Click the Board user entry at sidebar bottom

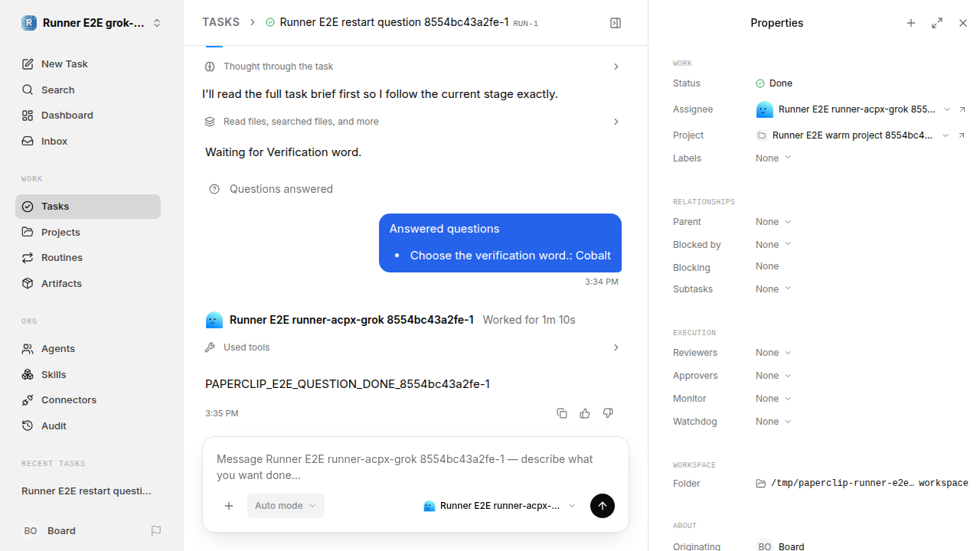50,530
